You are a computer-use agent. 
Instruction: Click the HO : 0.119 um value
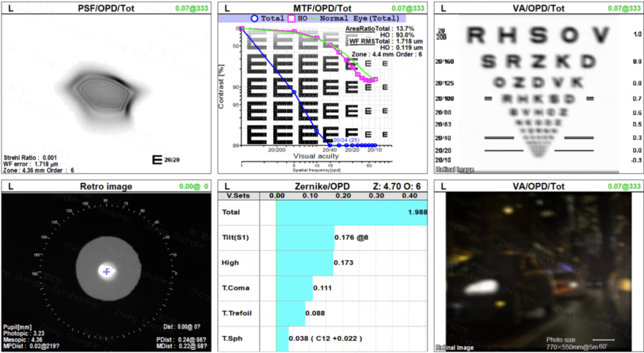[x=402, y=48]
